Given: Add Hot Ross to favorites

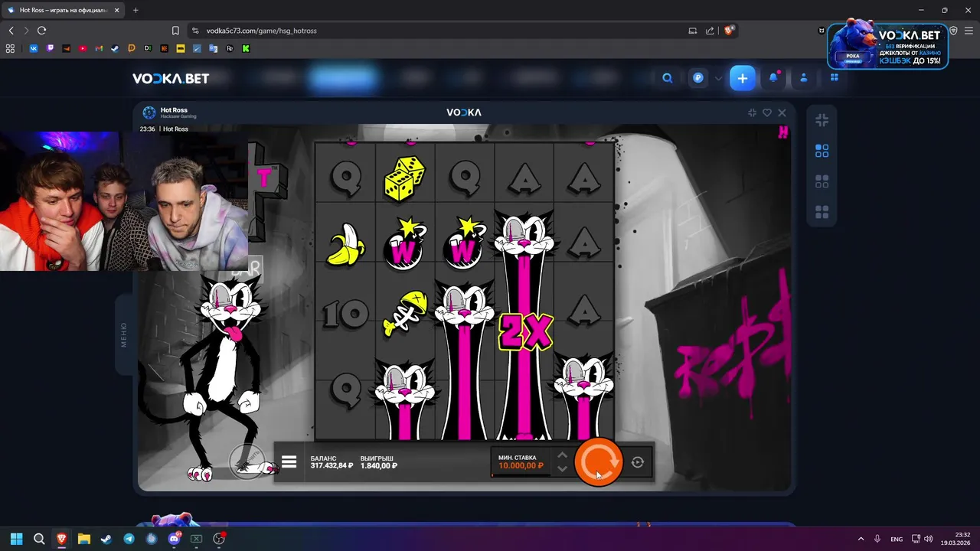Looking at the screenshot, I should click(x=767, y=112).
